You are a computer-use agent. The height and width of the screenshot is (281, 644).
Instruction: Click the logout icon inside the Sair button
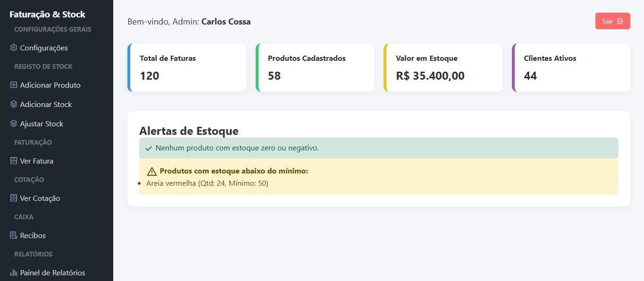coord(620,21)
